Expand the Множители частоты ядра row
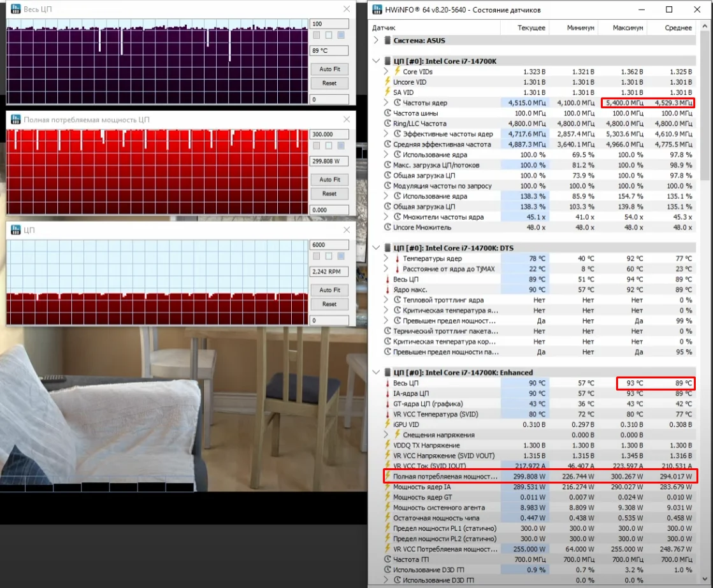 [x=386, y=217]
